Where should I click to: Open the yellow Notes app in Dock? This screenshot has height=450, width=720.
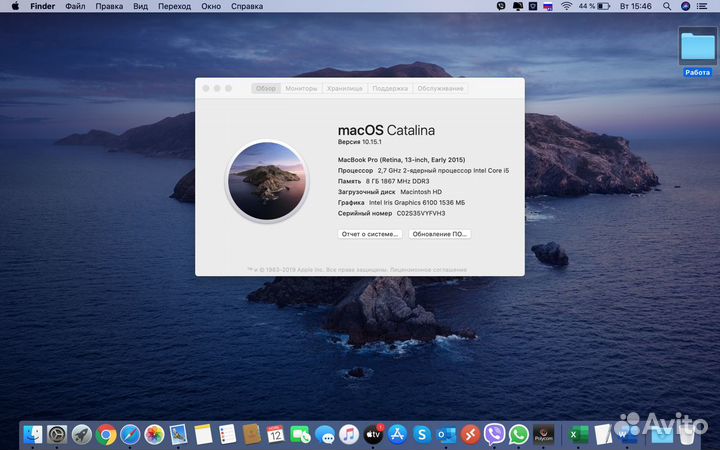(203, 434)
